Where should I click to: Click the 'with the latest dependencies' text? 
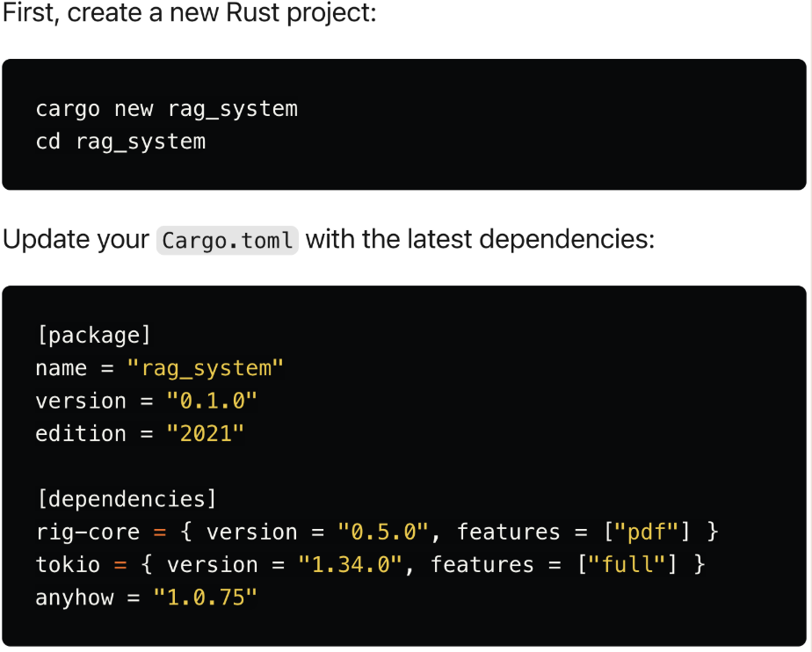click(x=480, y=239)
